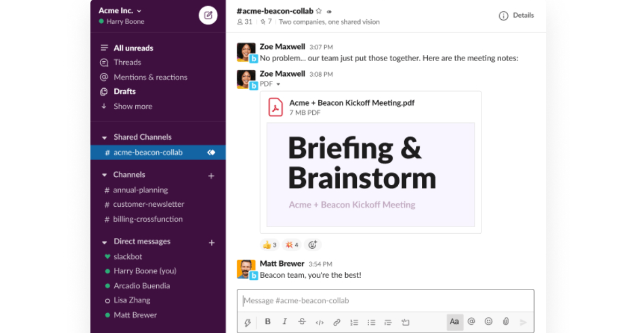Screen dimensions: 644x333
Task: View Mentions & reactions
Action: pos(151,77)
